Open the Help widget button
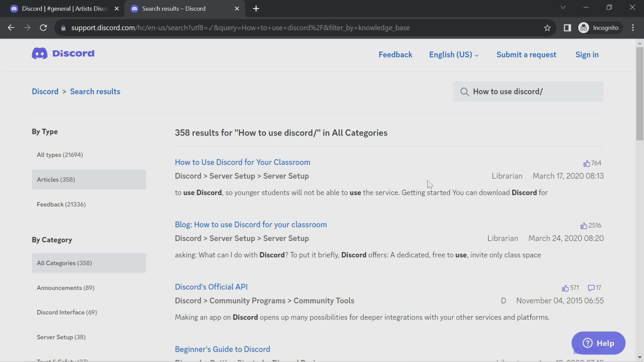 click(598, 343)
